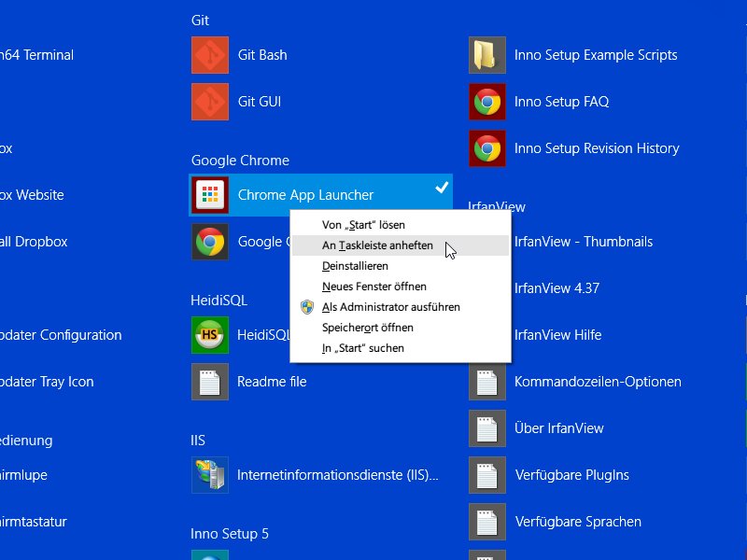747x560 pixels.
Task: Open Inno Setup Example Scripts label
Action: (596, 55)
